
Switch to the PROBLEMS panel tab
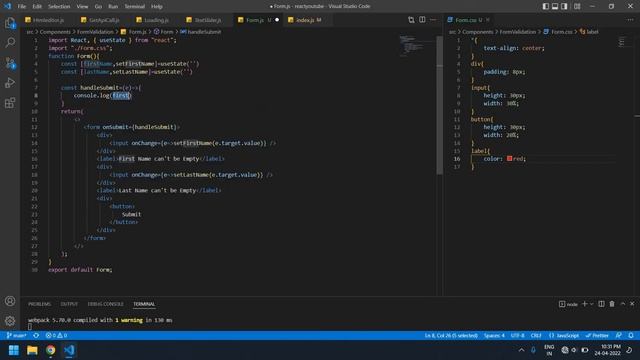pos(40,304)
